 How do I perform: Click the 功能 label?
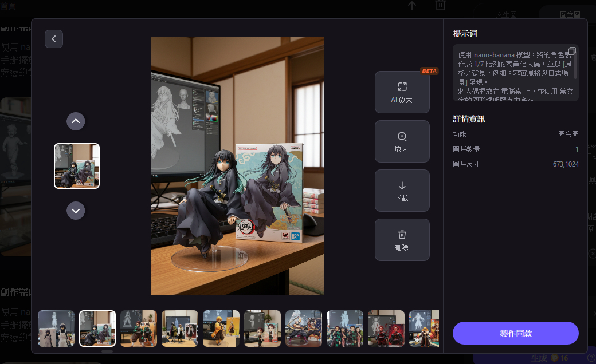click(459, 134)
